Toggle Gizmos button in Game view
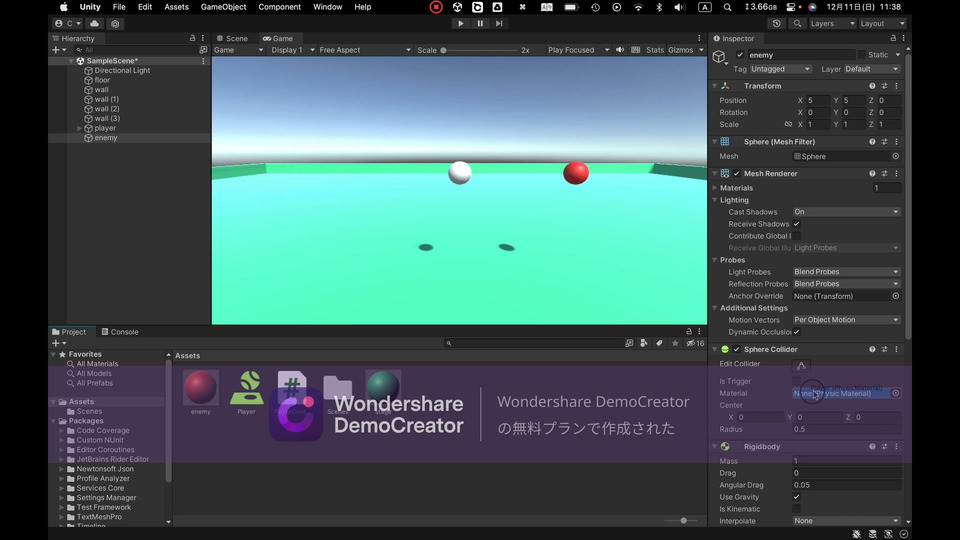 pyautogui.click(x=681, y=50)
